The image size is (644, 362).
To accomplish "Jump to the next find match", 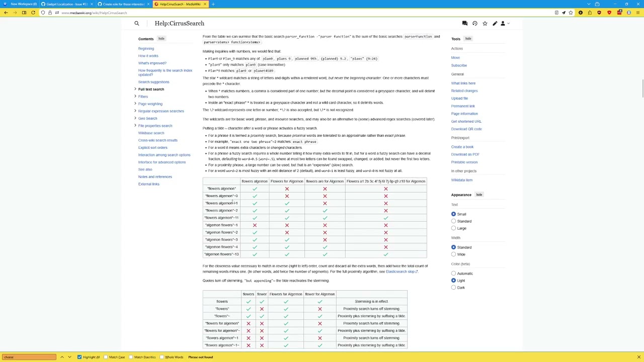I will pos(69,357).
